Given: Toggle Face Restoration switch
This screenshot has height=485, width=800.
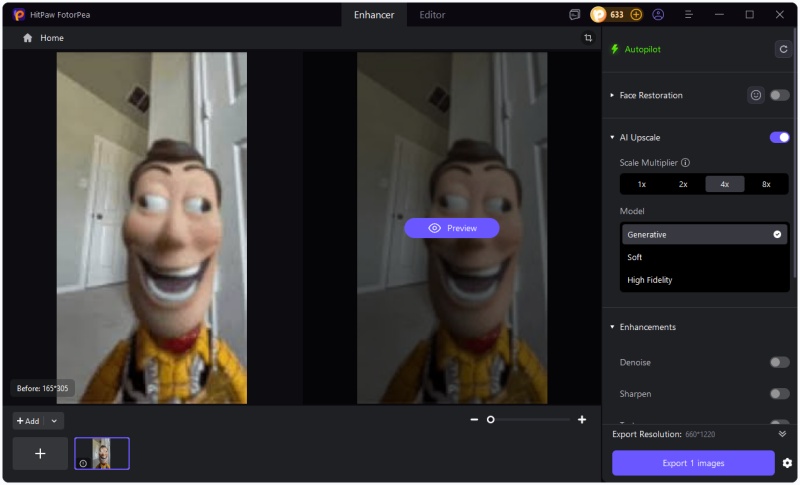Looking at the screenshot, I should pos(779,95).
